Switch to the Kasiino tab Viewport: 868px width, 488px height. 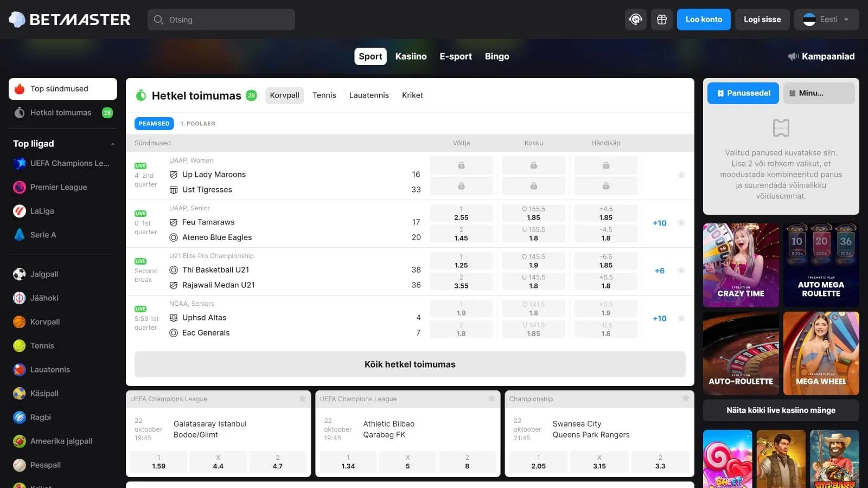pyautogui.click(x=411, y=56)
